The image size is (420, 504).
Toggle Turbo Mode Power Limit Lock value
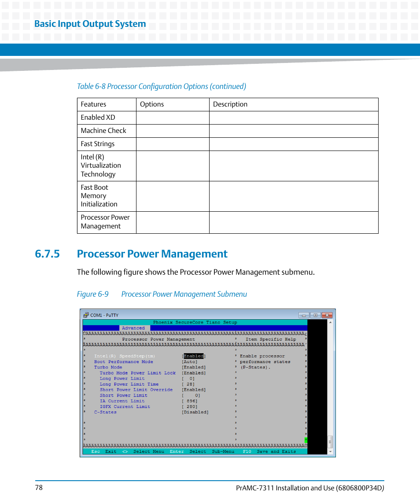pyautogui.click(x=194, y=373)
